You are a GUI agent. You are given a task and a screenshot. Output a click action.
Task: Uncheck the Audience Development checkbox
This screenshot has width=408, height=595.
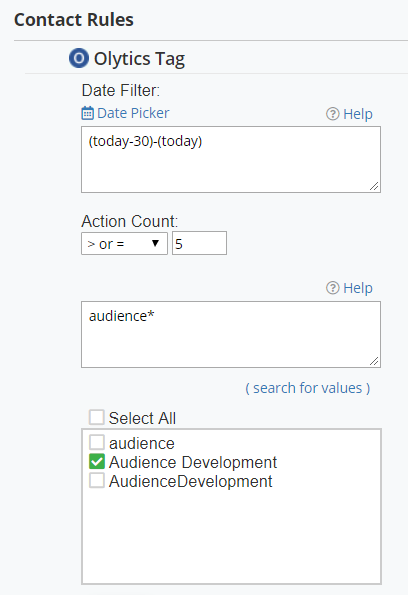point(96,461)
